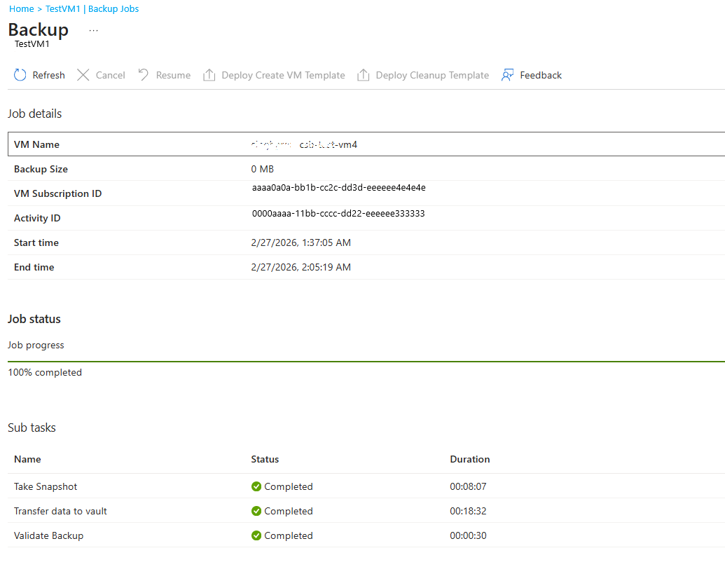725x588 pixels.
Task: Click the csb-test-vm4 VM name link
Action: 327,144
